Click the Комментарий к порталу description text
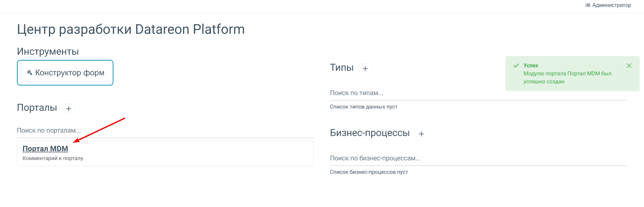644x207 pixels. click(53, 158)
